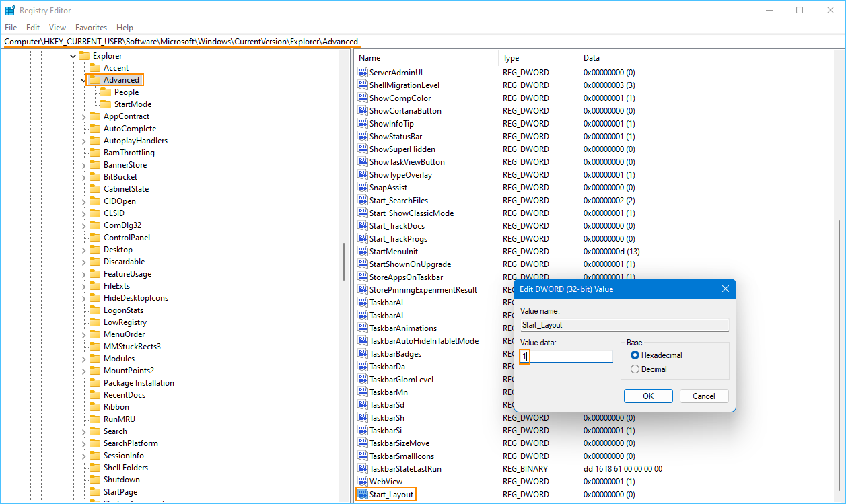Screen dimensions: 846x504
Task: Select the ShowTypeOverlay value name
Action: click(400, 175)
